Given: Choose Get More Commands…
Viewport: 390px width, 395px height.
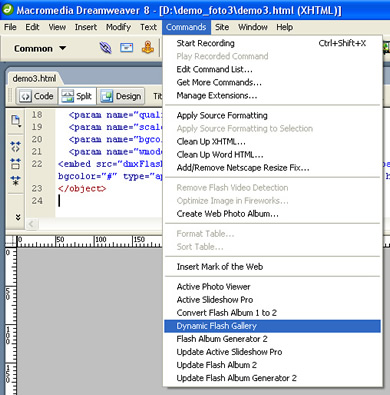Looking at the screenshot, I should pyautogui.click(x=273, y=82).
